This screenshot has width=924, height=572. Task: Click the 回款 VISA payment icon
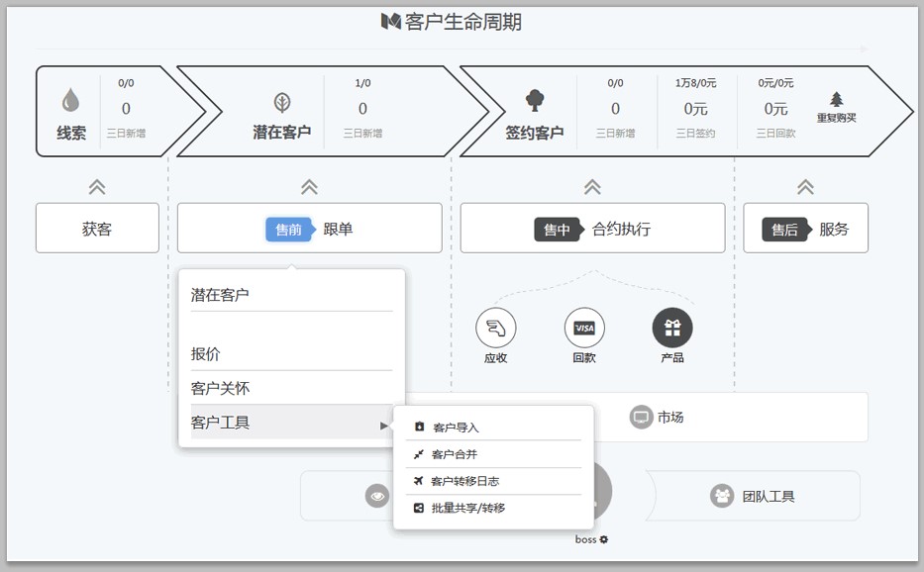click(584, 328)
